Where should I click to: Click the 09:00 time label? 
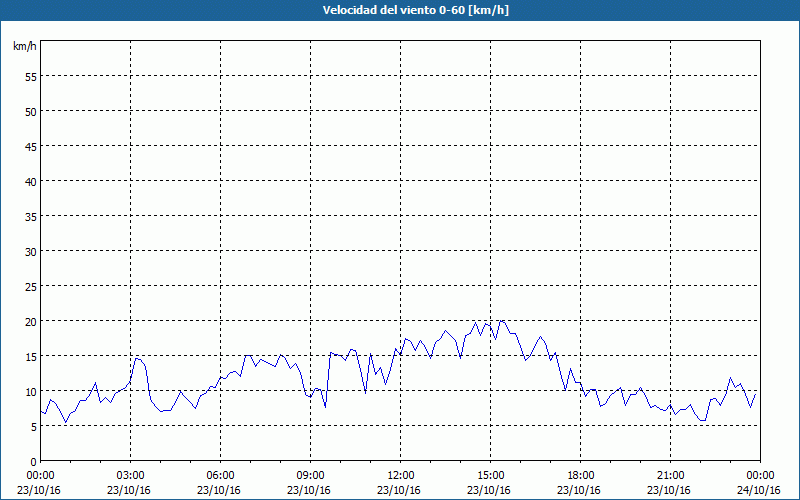tap(311, 476)
